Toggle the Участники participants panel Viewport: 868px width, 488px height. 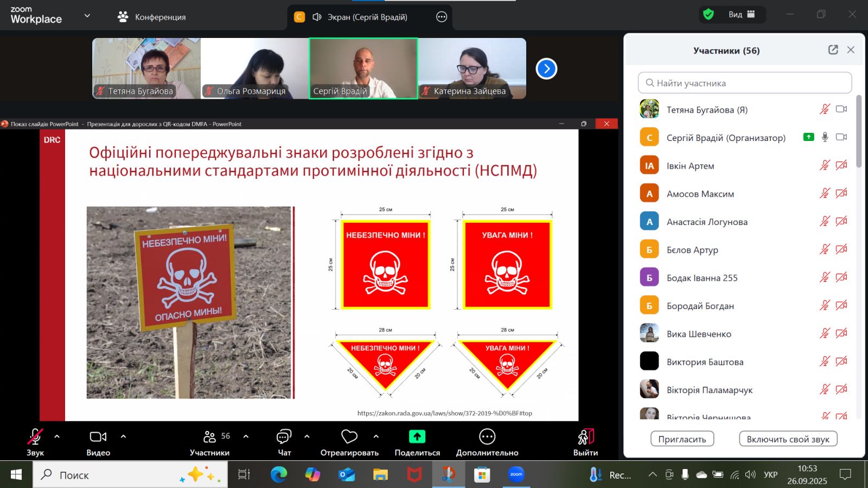[x=209, y=437]
